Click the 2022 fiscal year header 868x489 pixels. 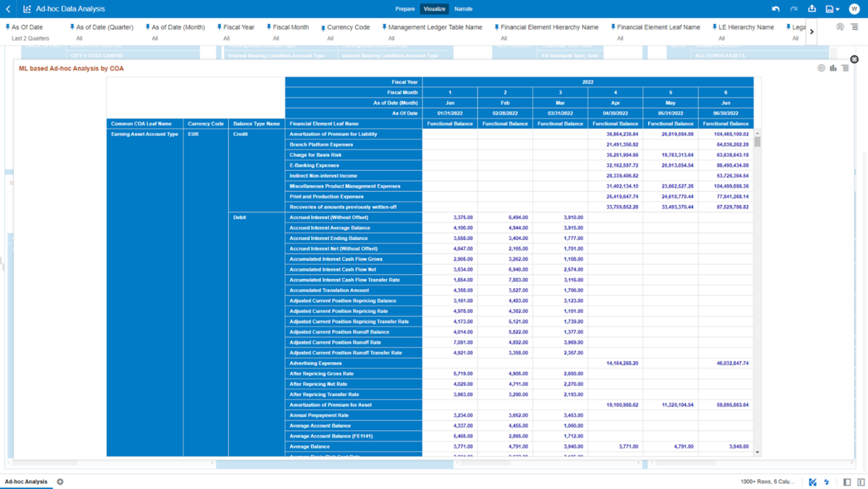pyautogui.click(x=588, y=82)
